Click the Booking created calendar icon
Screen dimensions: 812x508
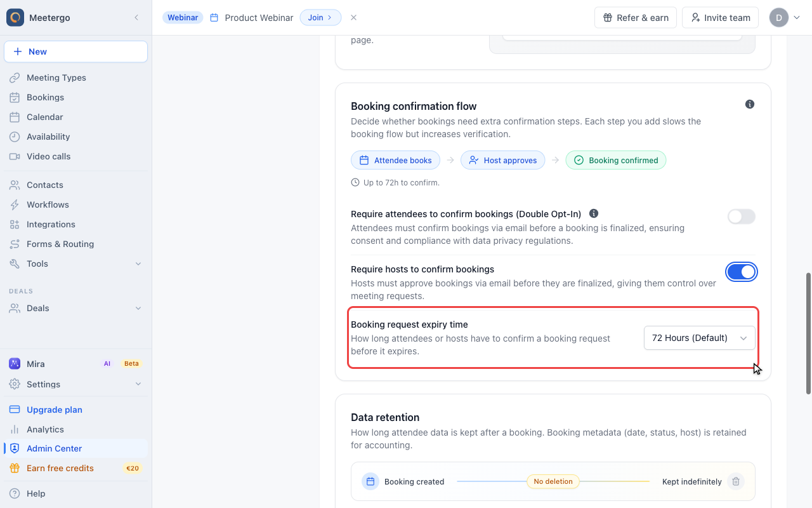370,481
